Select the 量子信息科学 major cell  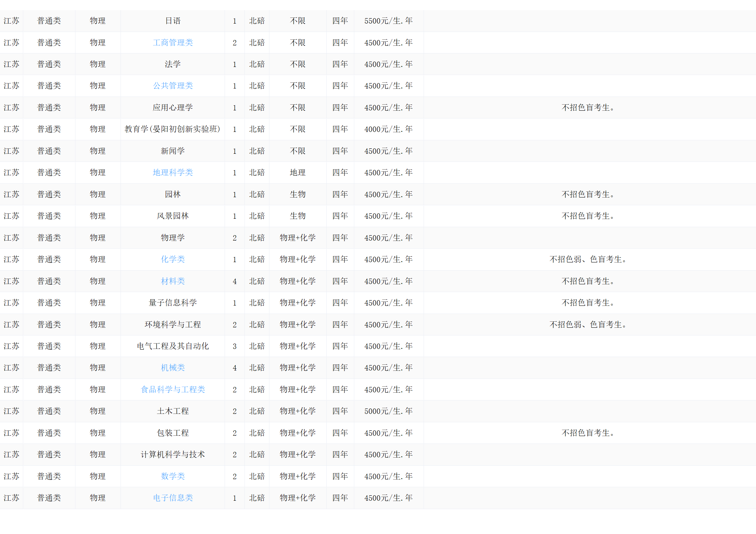point(173,303)
